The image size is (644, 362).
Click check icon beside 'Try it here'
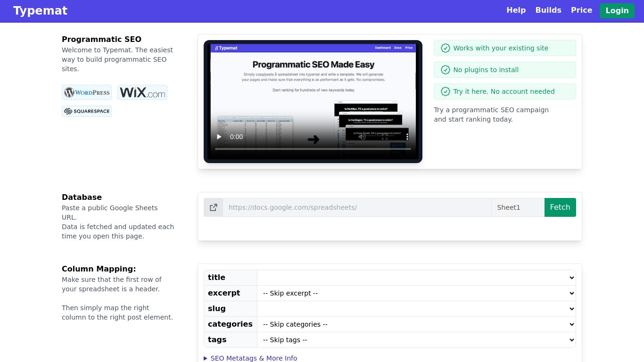pyautogui.click(x=445, y=91)
